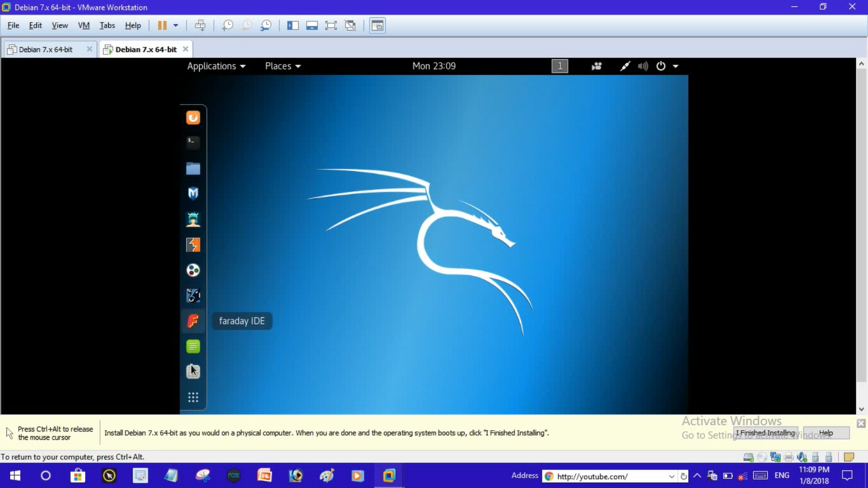Screen dimensions: 868x488
Task: Launch a Terminal from the dock
Action: click(x=193, y=142)
